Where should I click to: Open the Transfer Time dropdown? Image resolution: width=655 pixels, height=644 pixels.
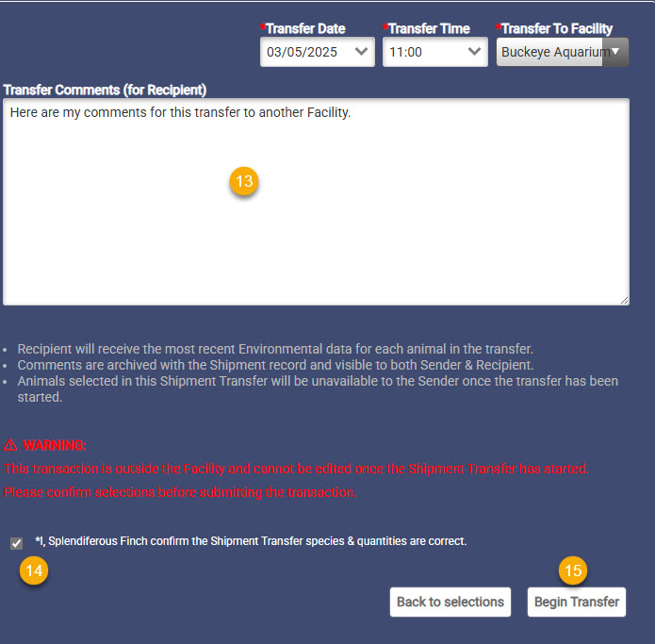[434, 52]
